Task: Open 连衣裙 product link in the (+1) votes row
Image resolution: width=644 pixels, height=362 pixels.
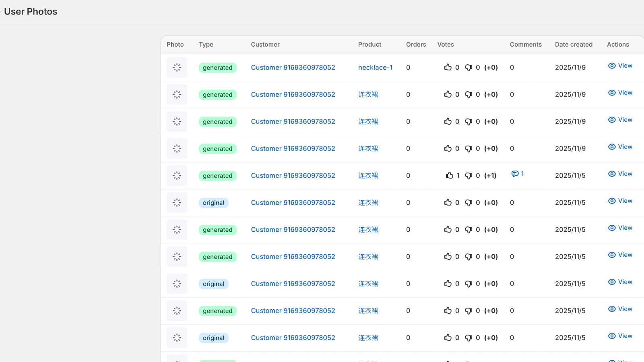Action: tap(368, 176)
